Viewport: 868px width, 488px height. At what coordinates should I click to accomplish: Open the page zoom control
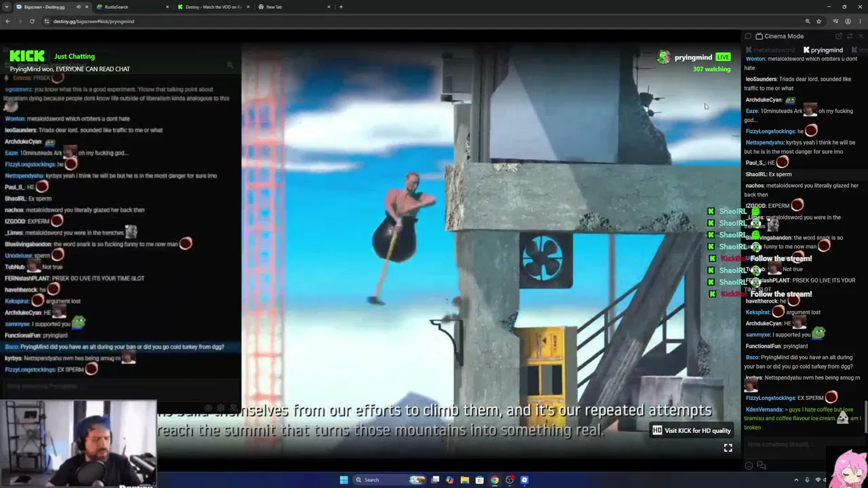point(808,21)
